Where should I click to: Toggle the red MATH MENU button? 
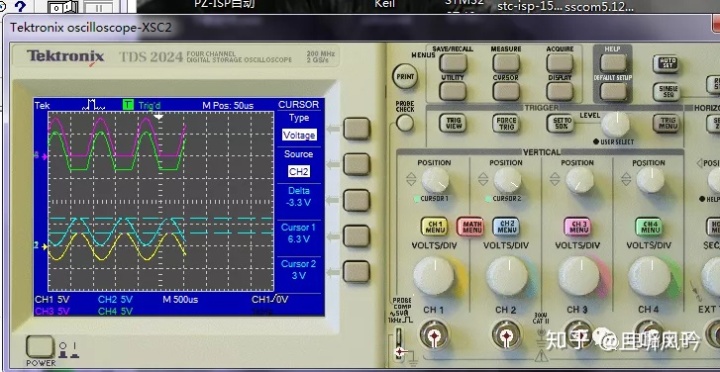pos(470,226)
